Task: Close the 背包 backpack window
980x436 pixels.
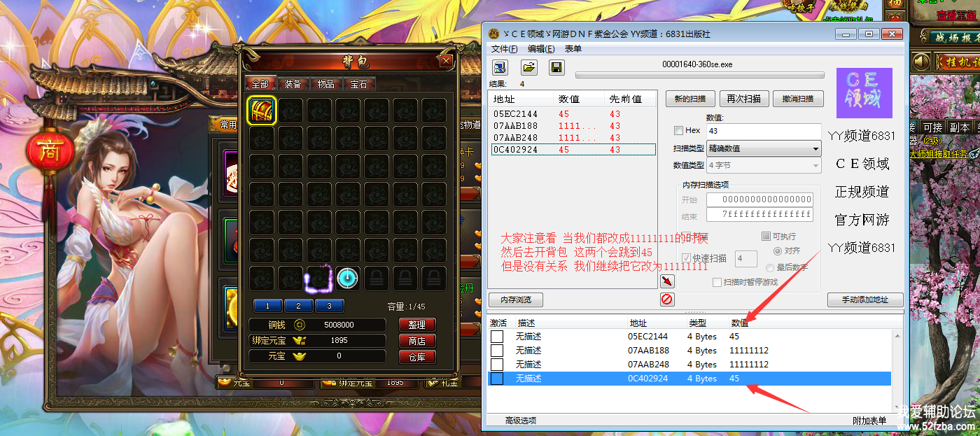Action: pos(446,61)
